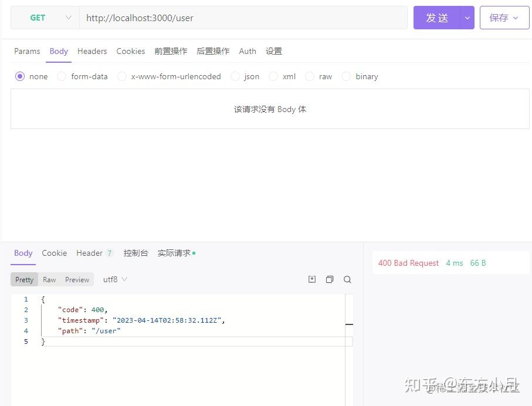Viewport: 532px width, 406px height.
Task: Open the 前置操作 tab
Action: coord(171,51)
